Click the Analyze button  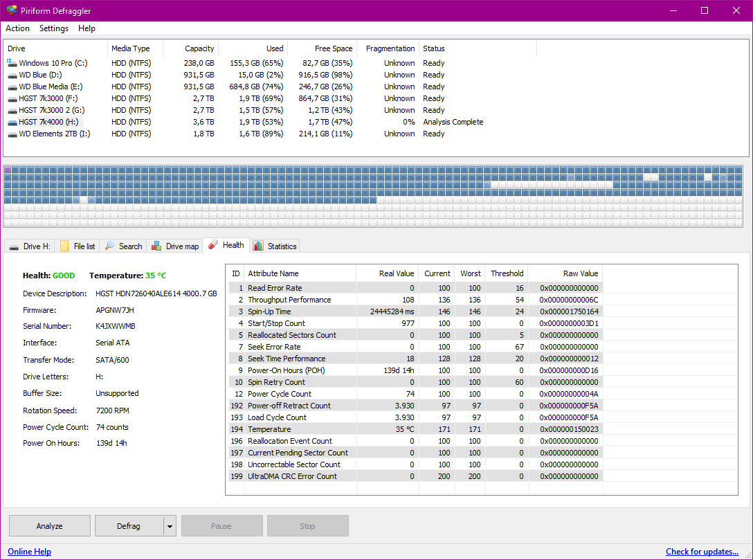coord(49,526)
